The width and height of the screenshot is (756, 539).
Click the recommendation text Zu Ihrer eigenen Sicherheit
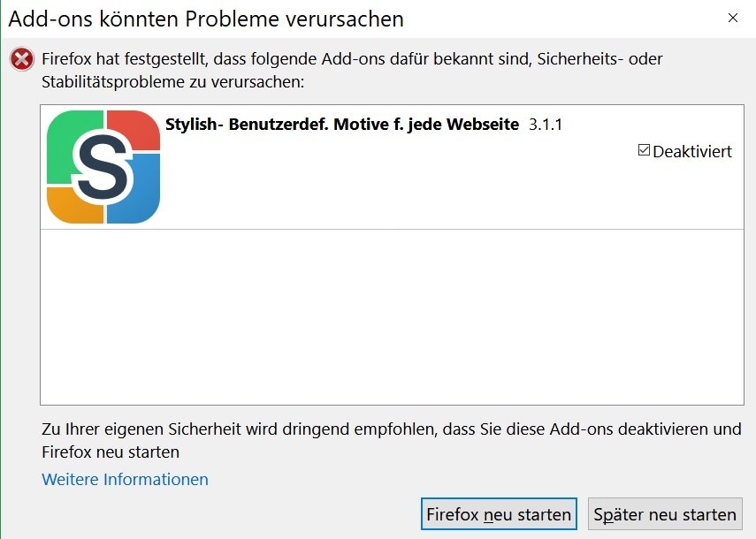391,430
